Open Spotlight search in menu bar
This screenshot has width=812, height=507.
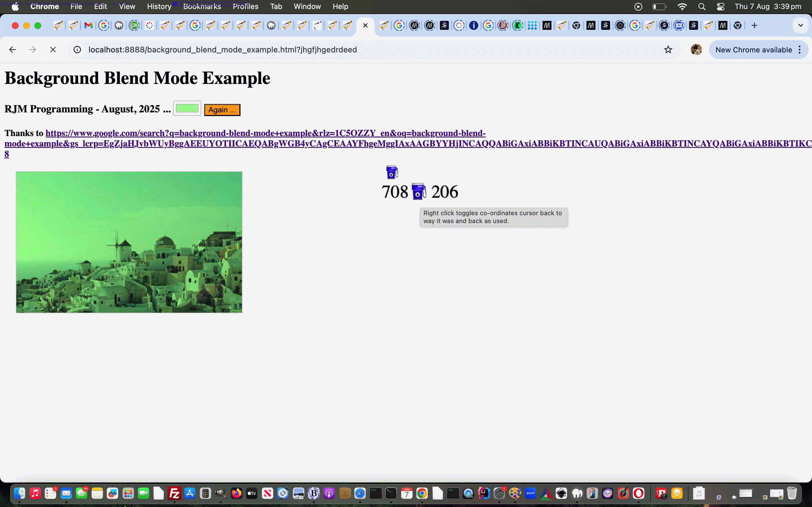point(701,7)
